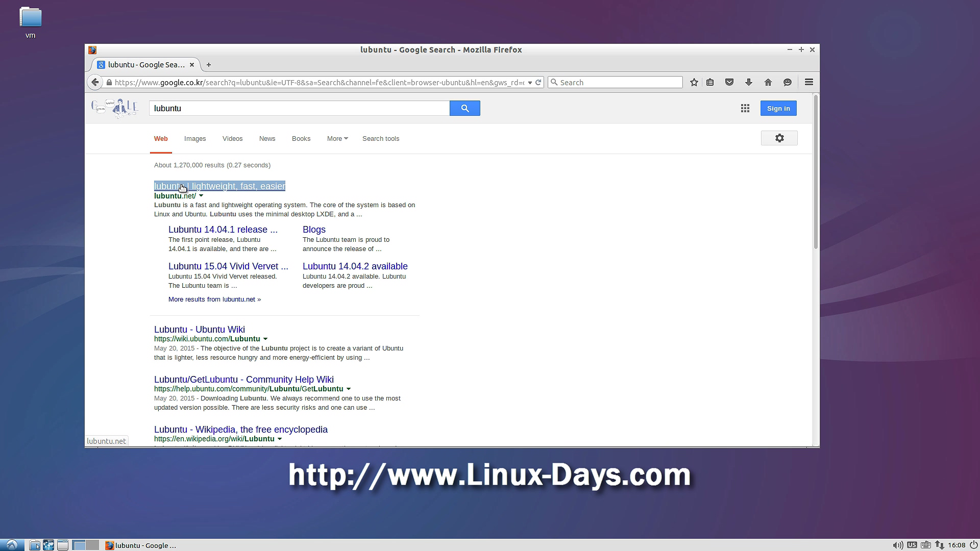
Task: Open URL bar history dropdown arrow
Action: pos(530,83)
